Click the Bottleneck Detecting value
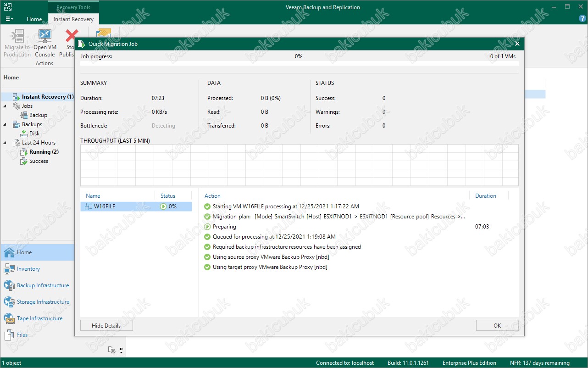588x368 pixels. pyautogui.click(x=163, y=126)
